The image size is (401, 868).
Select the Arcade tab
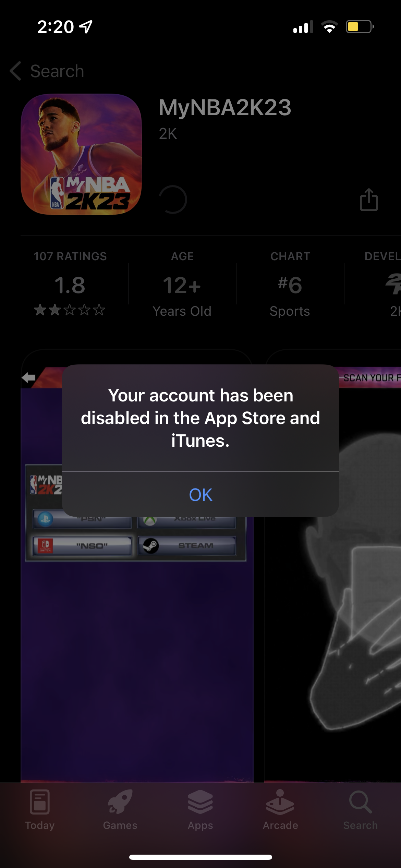pyautogui.click(x=280, y=810)
